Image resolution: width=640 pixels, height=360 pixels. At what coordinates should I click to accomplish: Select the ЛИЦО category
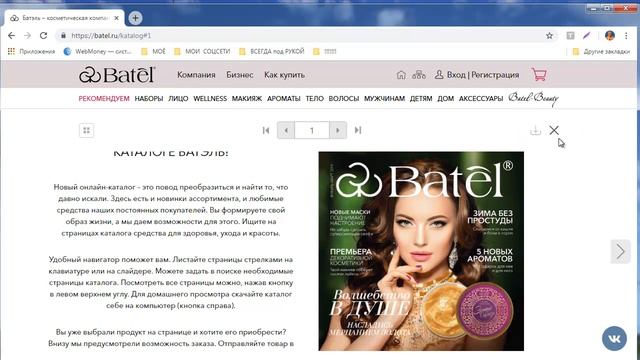point(178,98)
